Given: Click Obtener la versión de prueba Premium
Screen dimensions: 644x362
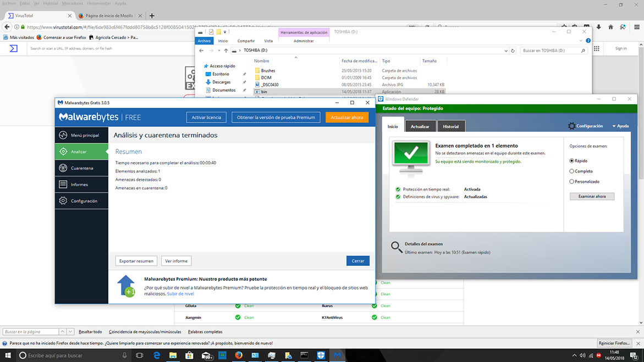Looking at the screenshot, I should pyautogui.click(x=276, y=118).
